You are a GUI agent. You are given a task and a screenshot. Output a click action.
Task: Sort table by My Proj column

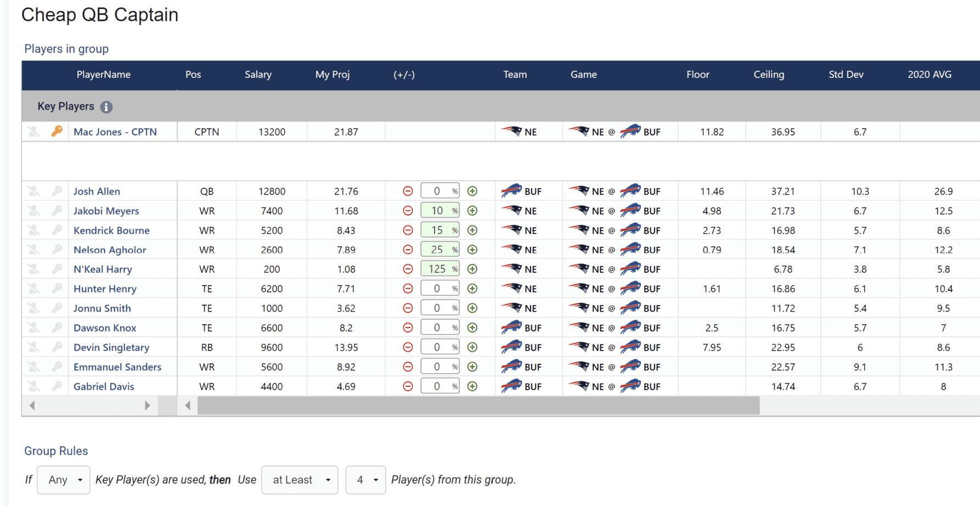pos(333,75)
